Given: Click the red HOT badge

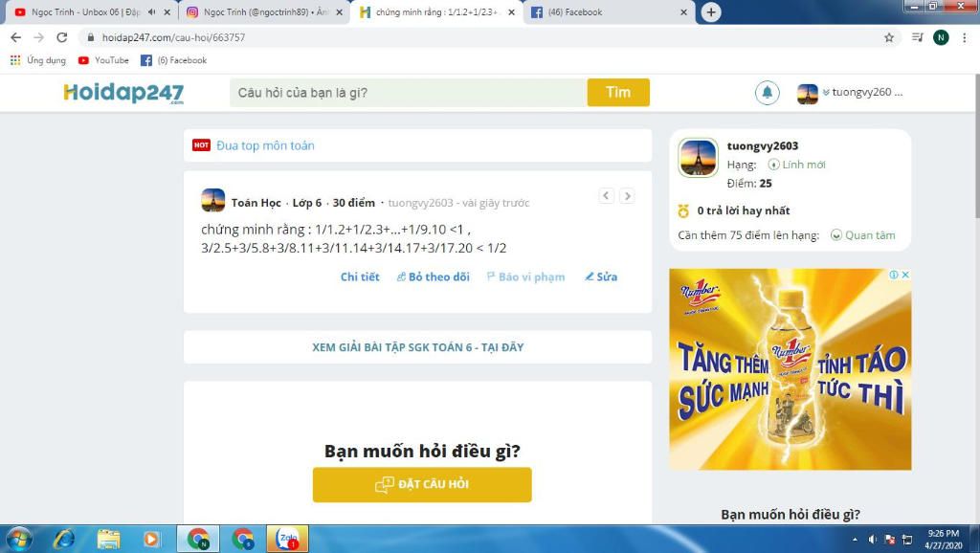Looking at the screenshot, I should (201, 145).
